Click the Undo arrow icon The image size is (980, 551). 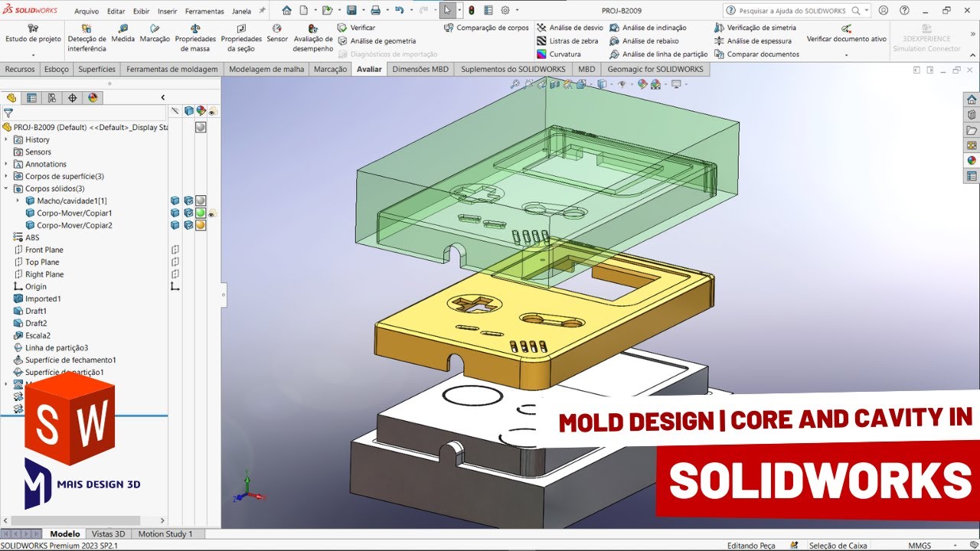[399, 11]
